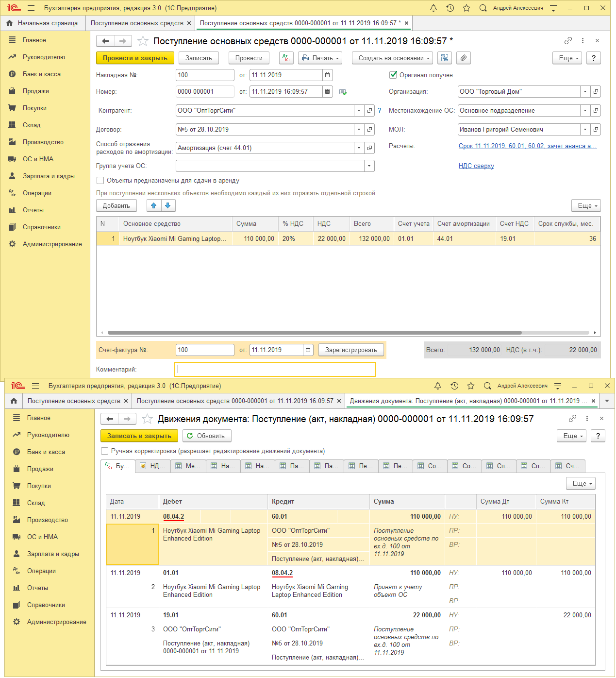This screenshot has width=616, height=678.
Task: Click the horizontal scrollbar under the table
Action: [x=315, y=333]
